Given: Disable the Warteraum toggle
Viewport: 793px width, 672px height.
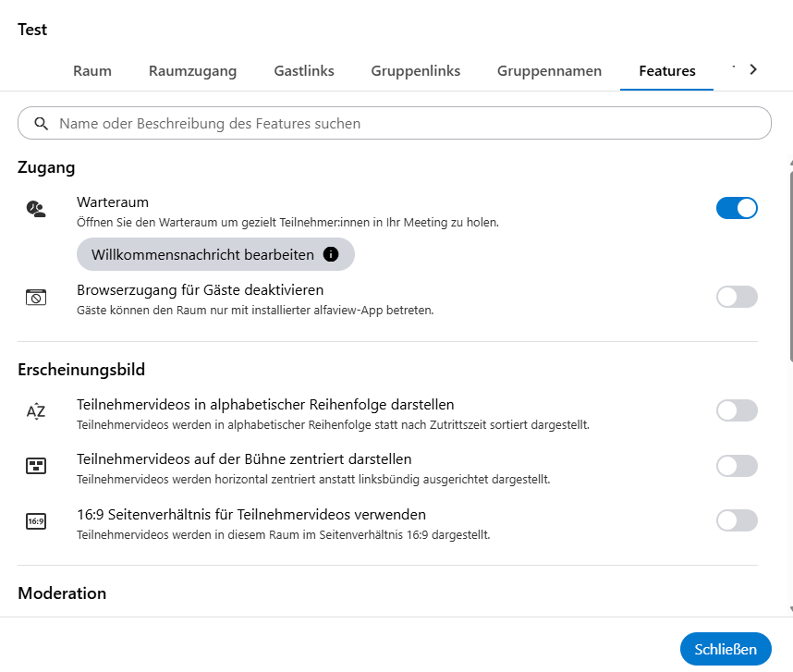Looking at the screenshot, I should point(737,208).
